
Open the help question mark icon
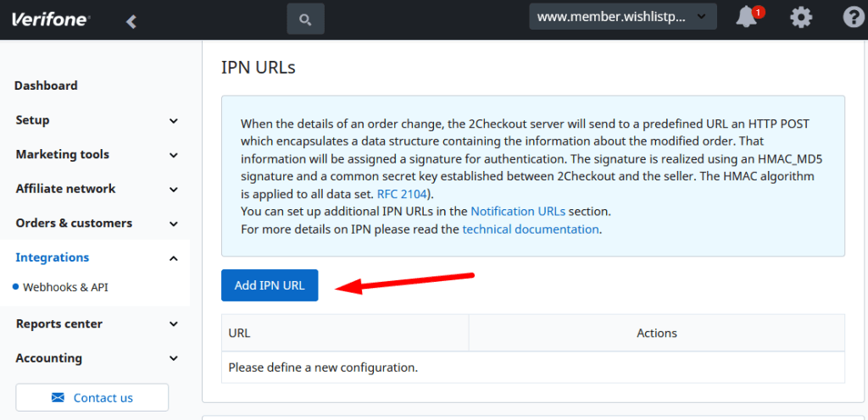tap(853, 19)
